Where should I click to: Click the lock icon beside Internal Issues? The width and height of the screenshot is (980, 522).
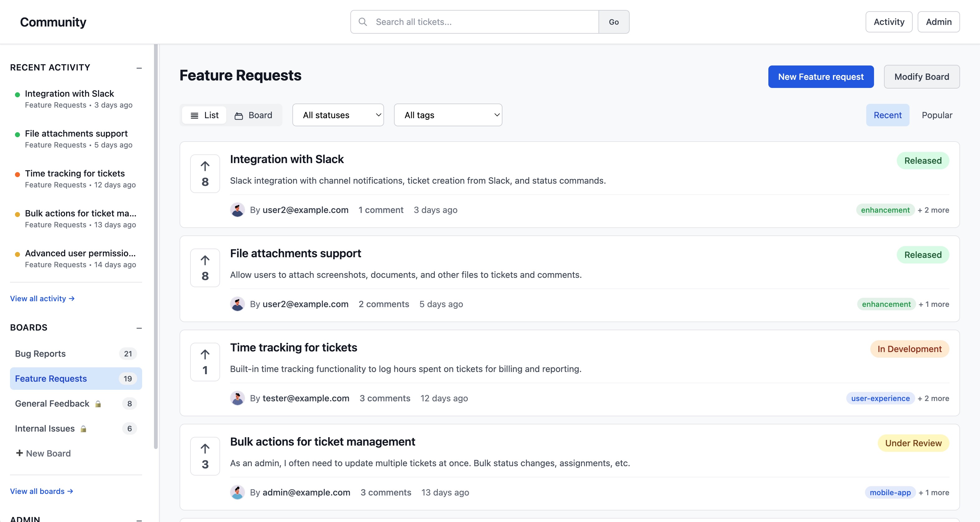[83, 429]
